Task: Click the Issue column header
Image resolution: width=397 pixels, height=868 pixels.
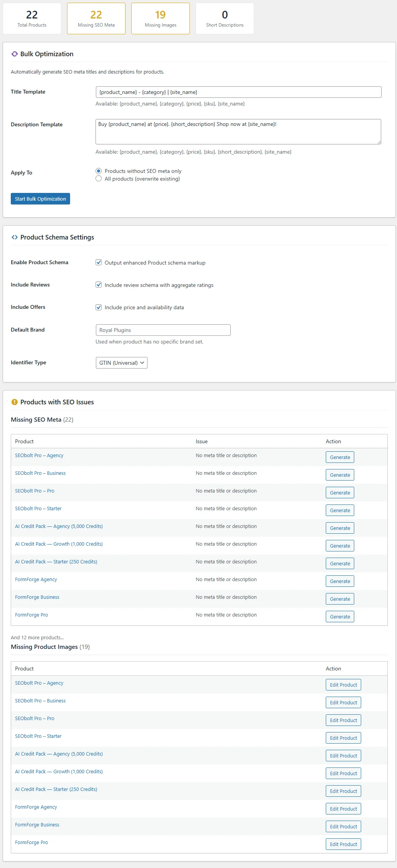Action: pos(201,441)
